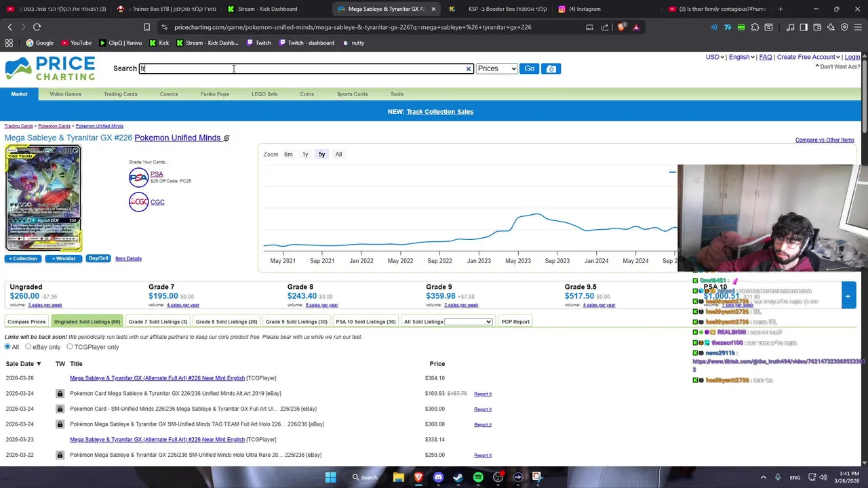The image size is (868, 488).
Task: Click the CGC grading logo
Action: pyautogui.click(x=138, y=202)
